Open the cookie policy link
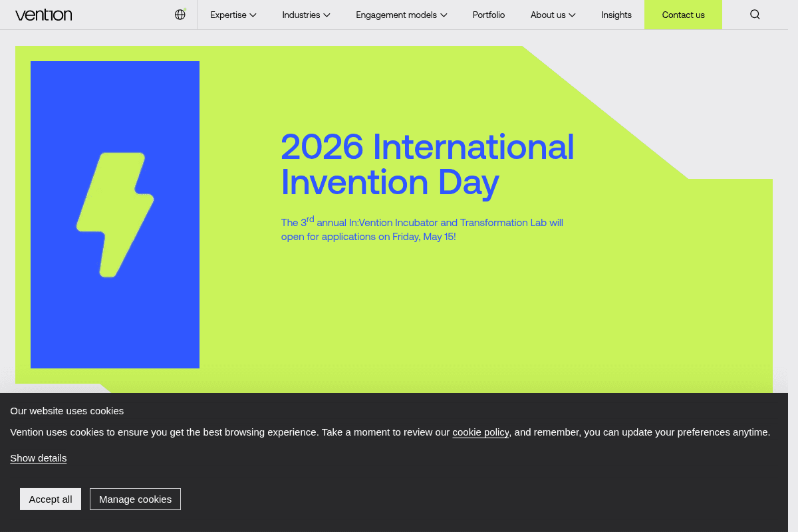 481,432
